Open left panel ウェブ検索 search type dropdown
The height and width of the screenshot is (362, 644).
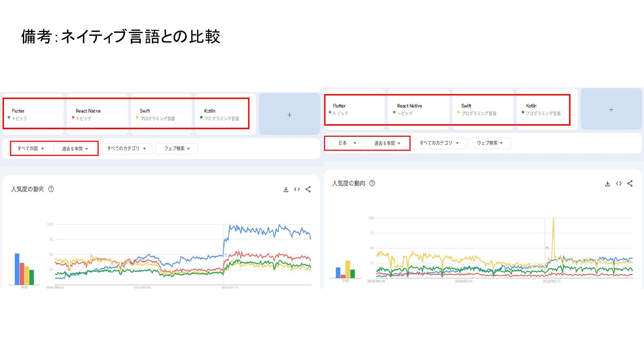tap(177, 148)
